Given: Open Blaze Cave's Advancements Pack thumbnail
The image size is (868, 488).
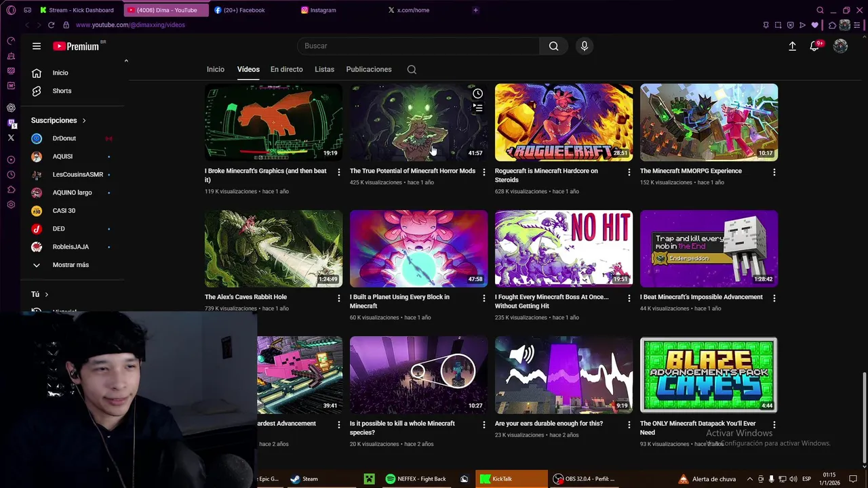Looking at the screenshot, I should tap(709, 375).
